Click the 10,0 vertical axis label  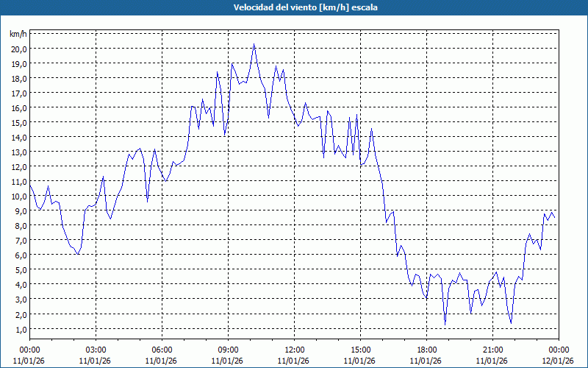18,196
